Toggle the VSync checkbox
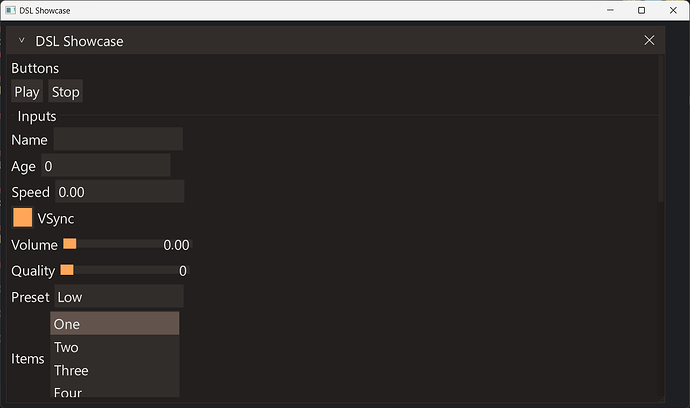Image resolution: width=690 pixels, height=408 pixels. click(22, 217)
